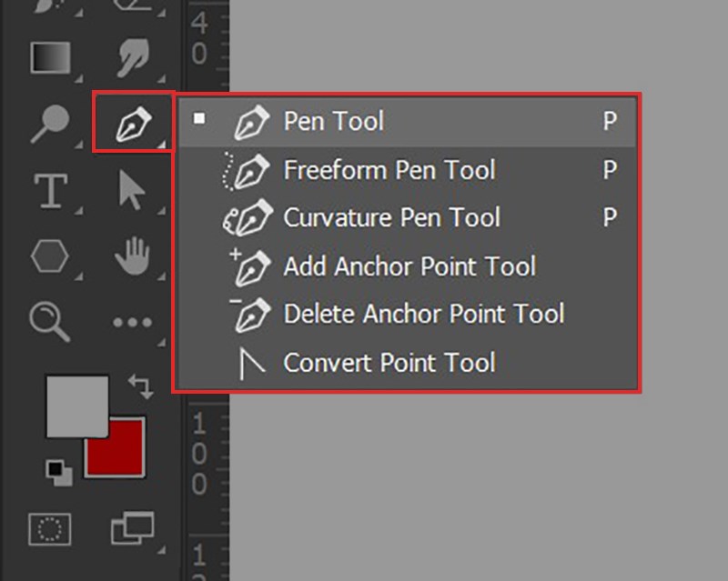Screen dimensions: 728x581
Task: Reset to default foreground and background colors
Action: click(x=58, y=471)
